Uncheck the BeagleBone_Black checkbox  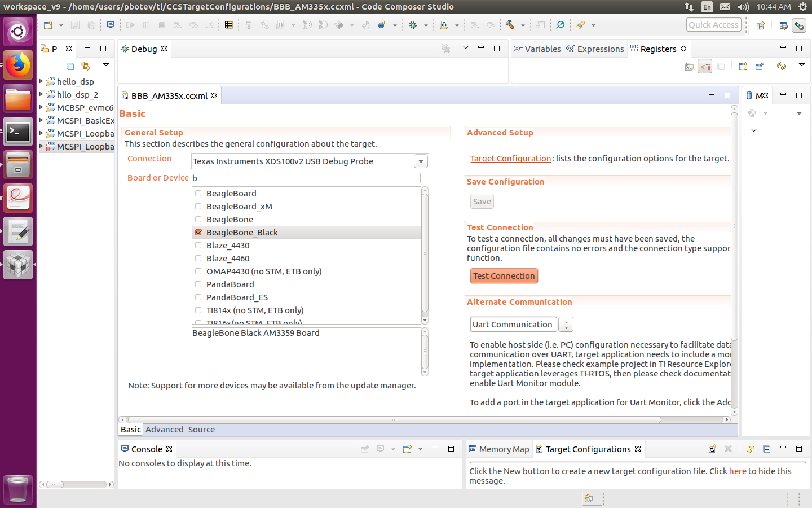point(198,233)
